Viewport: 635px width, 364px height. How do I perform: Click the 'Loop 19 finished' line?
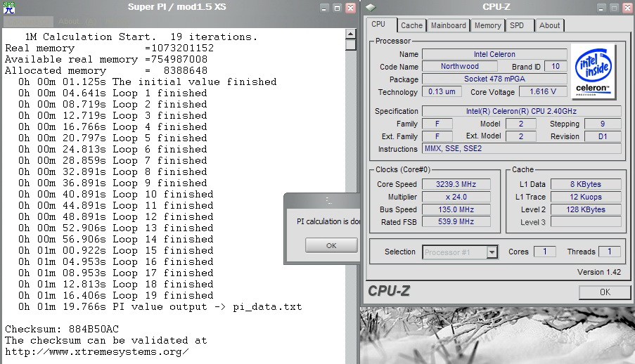[x=116, y=295]
